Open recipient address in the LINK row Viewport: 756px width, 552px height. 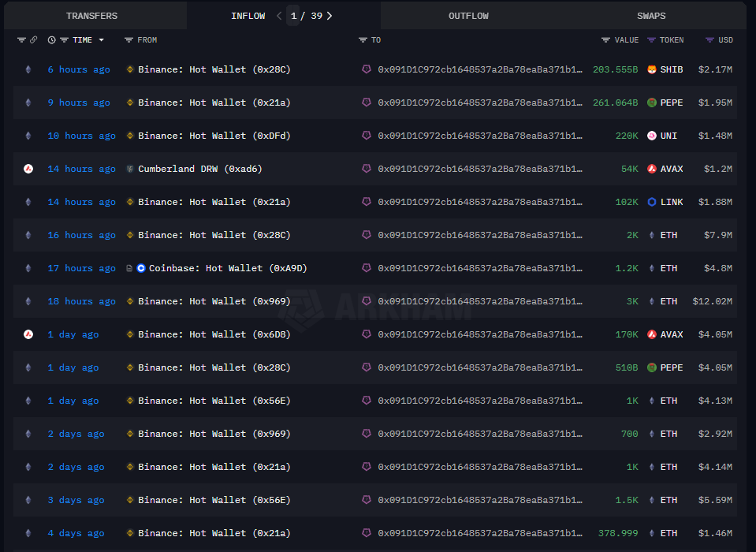(x=480, y=202)
